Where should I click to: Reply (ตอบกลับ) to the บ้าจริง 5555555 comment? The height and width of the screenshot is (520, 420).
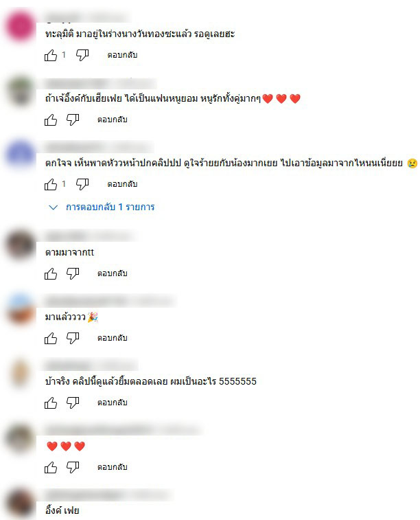pyautogui.click(x=113, y=403)
